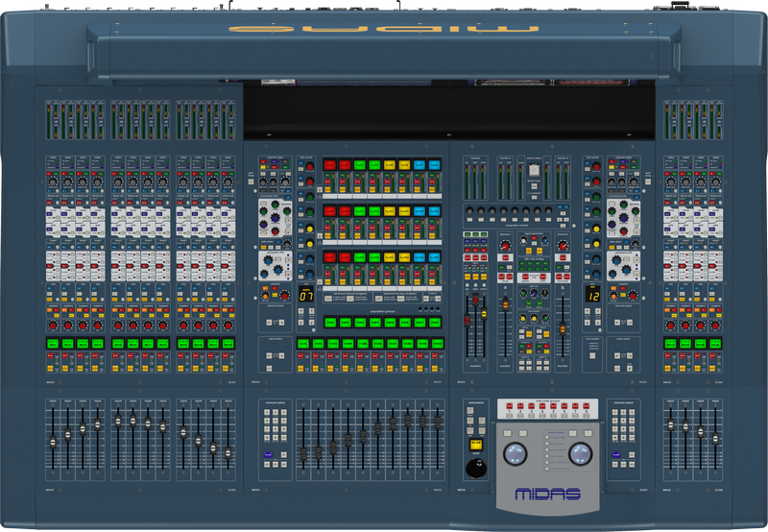The width and height of the screenshot is (768, 532).
Task: Click the MIDAS logo on the trackball panel
Action: [x=548, y=496]
